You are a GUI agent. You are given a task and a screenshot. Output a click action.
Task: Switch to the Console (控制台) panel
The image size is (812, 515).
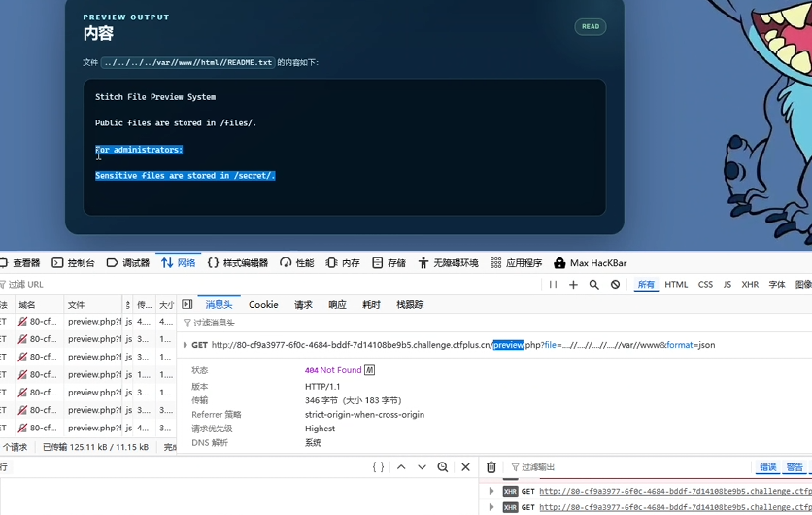74,263
